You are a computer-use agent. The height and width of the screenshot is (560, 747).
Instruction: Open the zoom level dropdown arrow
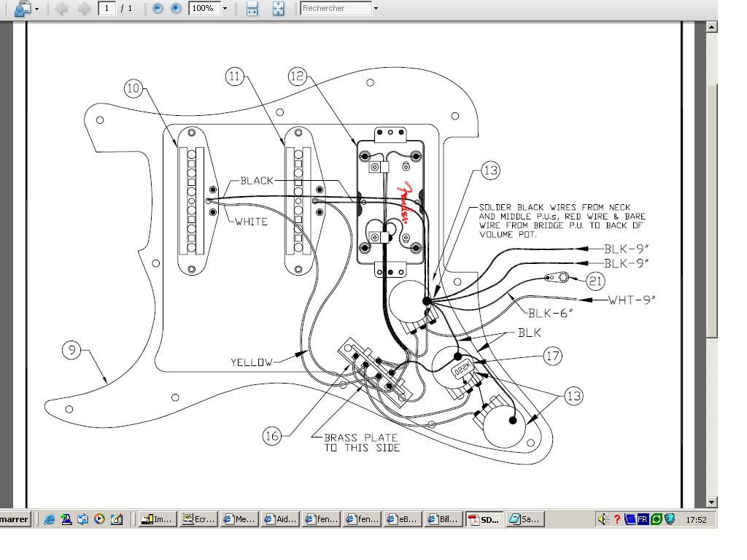tap(225, 9)
